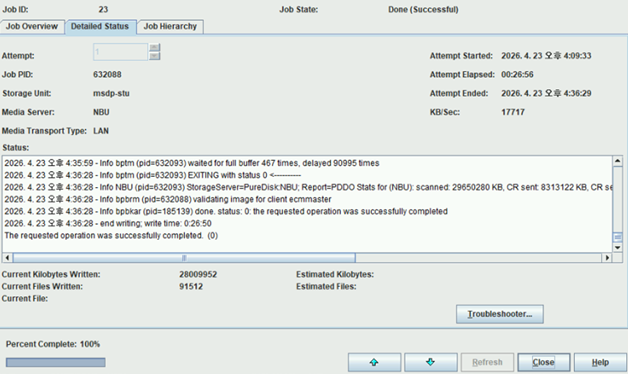Click status log scroll right arrow
628x374 pixels.
click(607, 257)
